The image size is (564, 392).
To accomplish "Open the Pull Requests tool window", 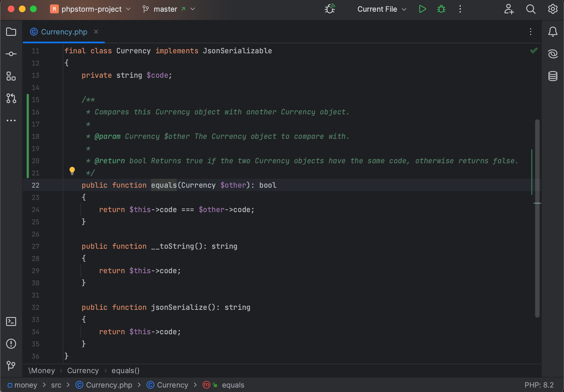I will (11, 98).
